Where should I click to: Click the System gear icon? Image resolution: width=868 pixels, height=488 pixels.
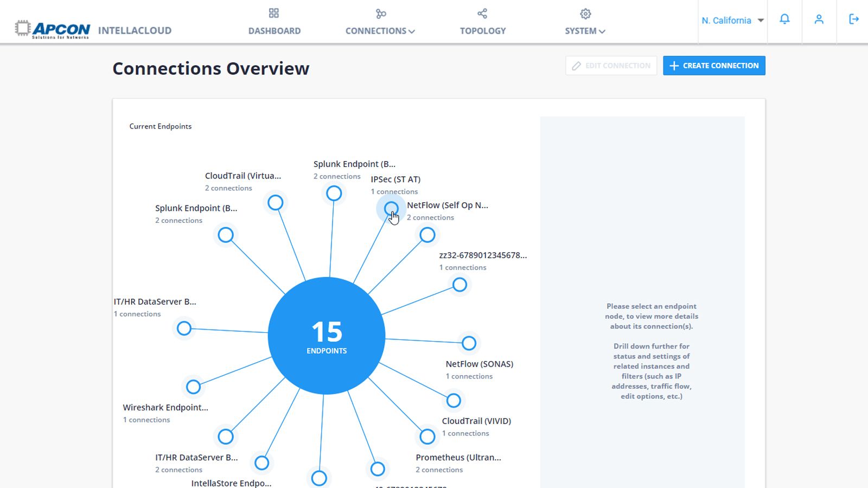(585, 13)
